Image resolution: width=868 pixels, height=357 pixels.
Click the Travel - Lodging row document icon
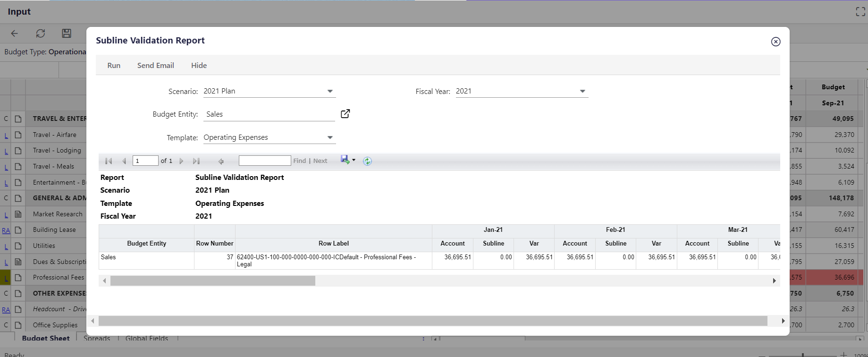tap(18, 151)
